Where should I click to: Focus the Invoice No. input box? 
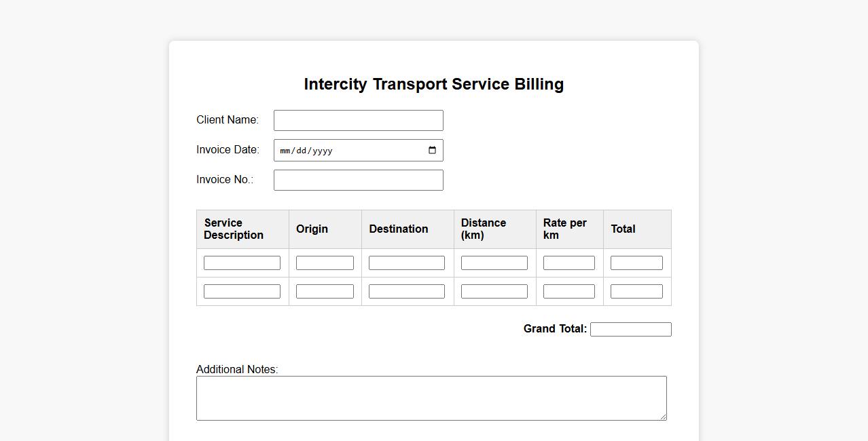click(358, 180)
